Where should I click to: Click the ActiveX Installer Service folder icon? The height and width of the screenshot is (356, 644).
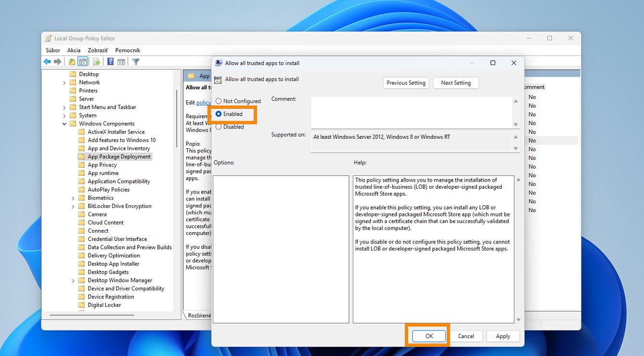click(82, 132)
